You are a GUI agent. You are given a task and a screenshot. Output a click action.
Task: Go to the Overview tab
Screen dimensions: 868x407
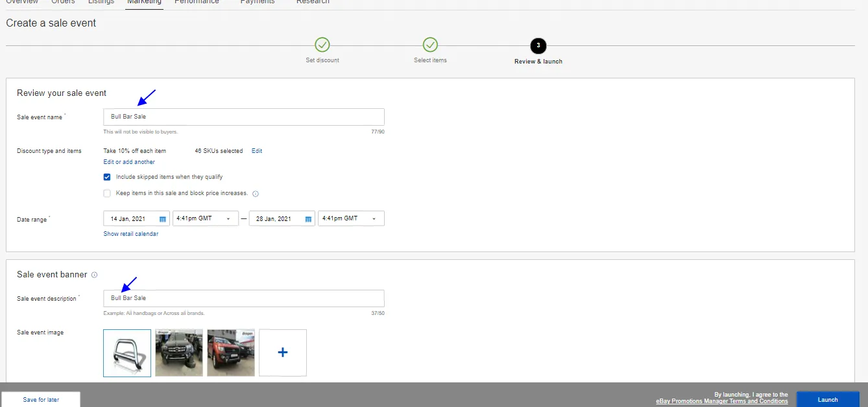point(22,2)
